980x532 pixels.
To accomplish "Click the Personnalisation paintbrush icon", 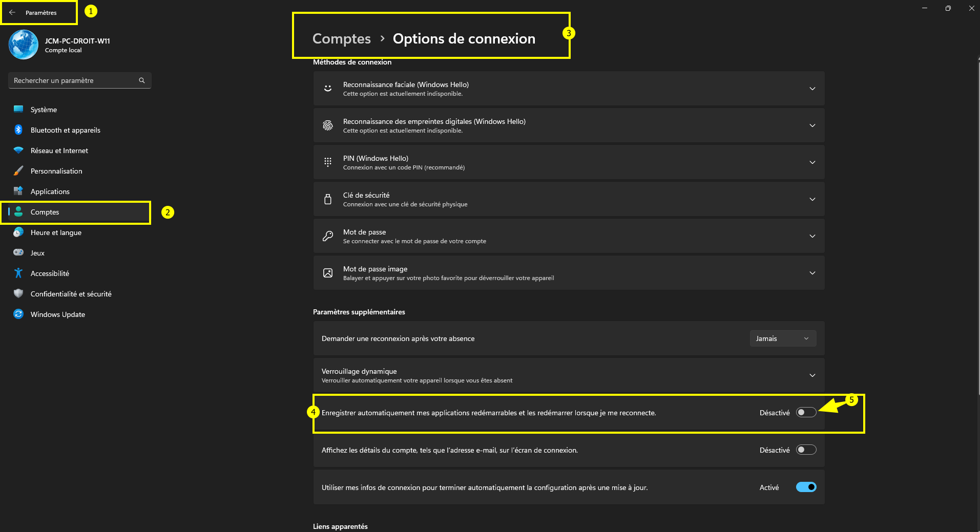I will [18, 171].
